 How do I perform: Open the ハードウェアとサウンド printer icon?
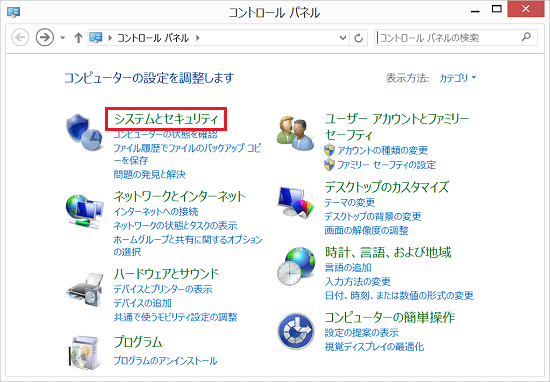(x=85, y=289)
